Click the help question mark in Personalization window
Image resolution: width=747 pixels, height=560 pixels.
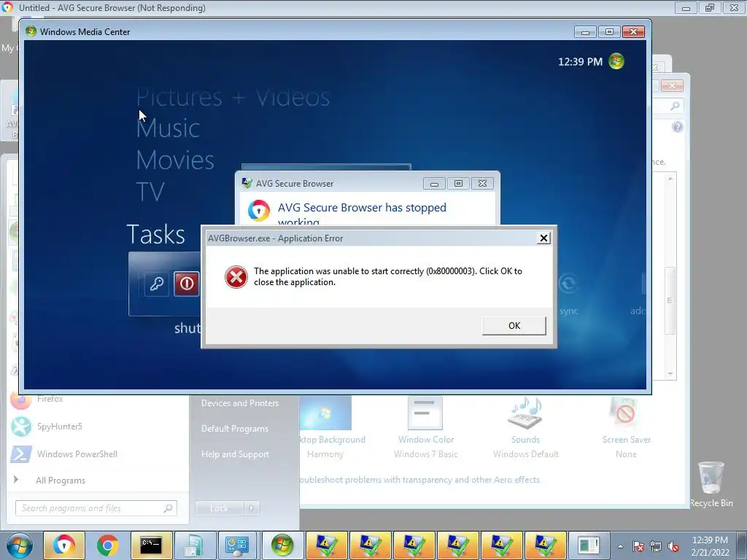(678, 127)
